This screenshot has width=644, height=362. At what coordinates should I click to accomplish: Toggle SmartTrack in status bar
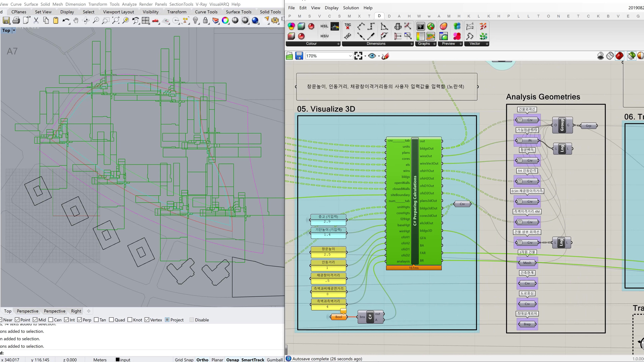(253, 360)
